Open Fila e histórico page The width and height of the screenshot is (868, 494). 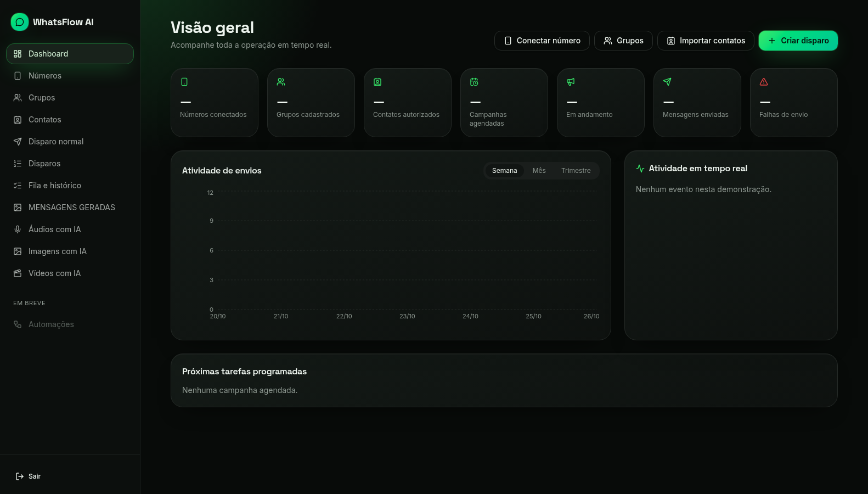[x=70, y=186]
